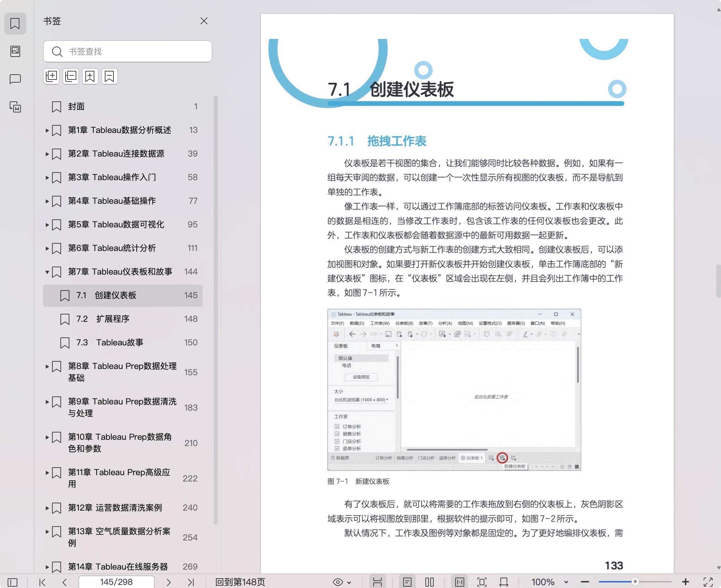Click the actual-size fit icon
The width and height of the screenshot is (721, 588).
point(460,582)
